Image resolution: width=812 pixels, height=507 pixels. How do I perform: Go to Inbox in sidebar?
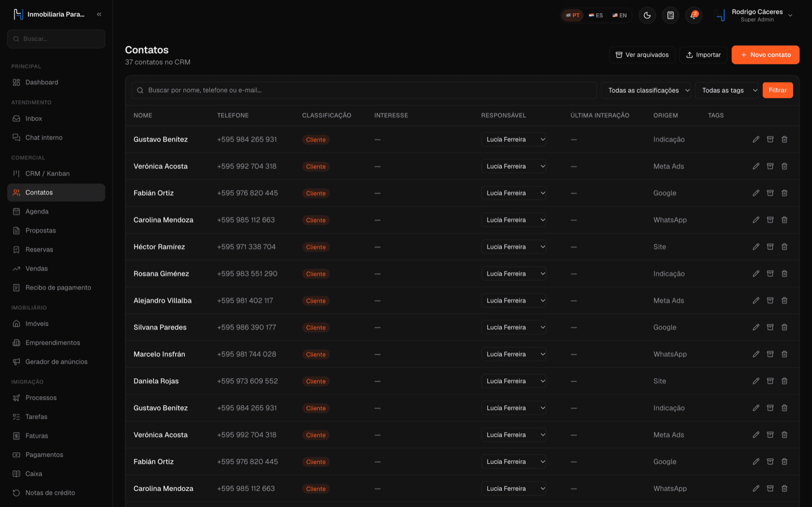pyautogui.click(x=56, y=118)
